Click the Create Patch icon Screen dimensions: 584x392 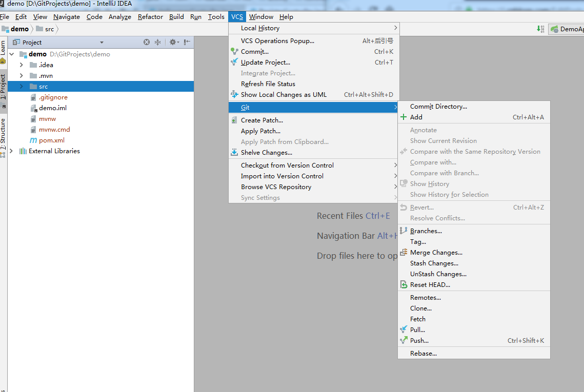coord(234,120)
